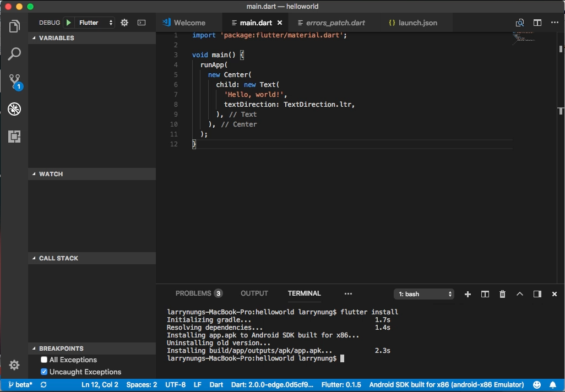This screenshot has height=392, width=565.
Task: Open the Flutter debug configuration dropdown
Action: (x=95, y=23)
